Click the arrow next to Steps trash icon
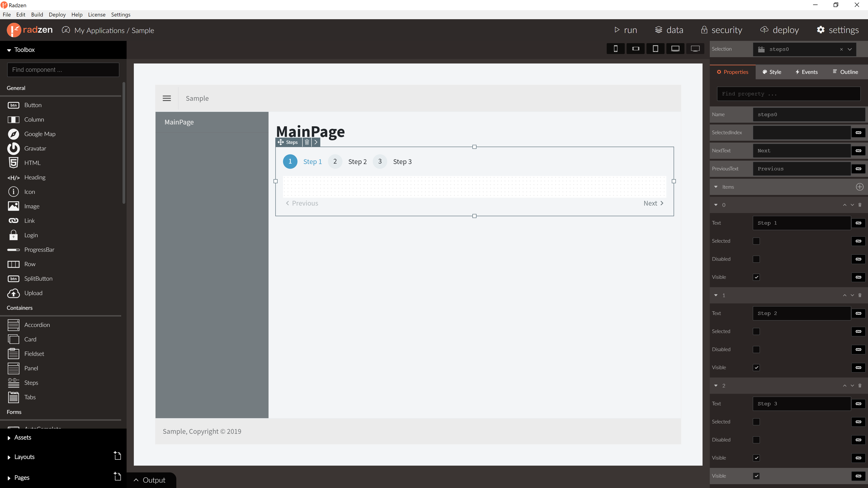 click(316, 142)
